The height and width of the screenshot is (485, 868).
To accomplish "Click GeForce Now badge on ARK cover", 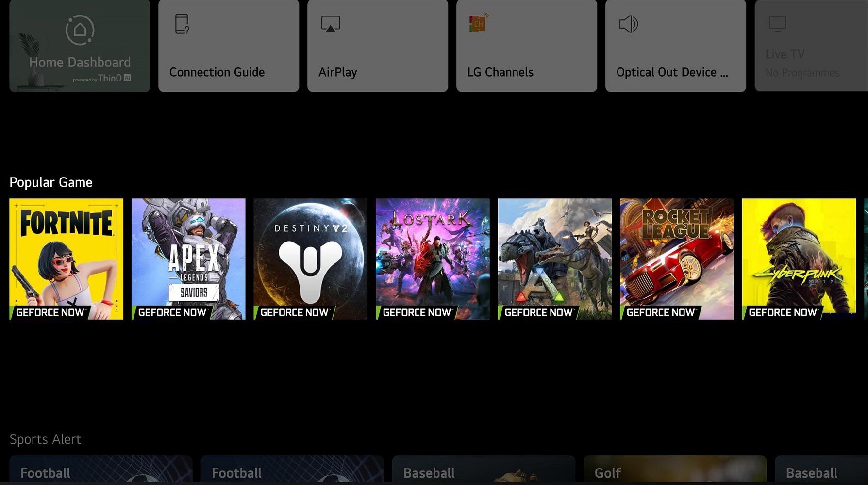I will click(x=538, y=313).
